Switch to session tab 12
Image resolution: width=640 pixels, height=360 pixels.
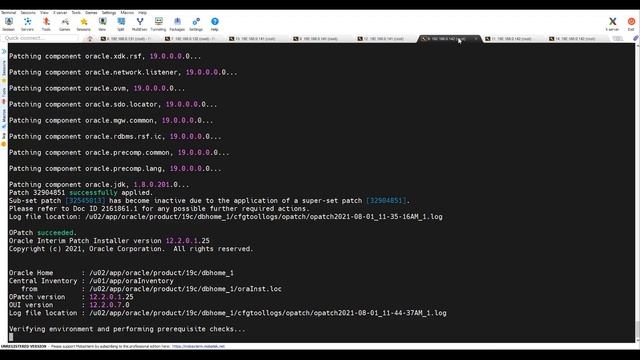(384, 39)
